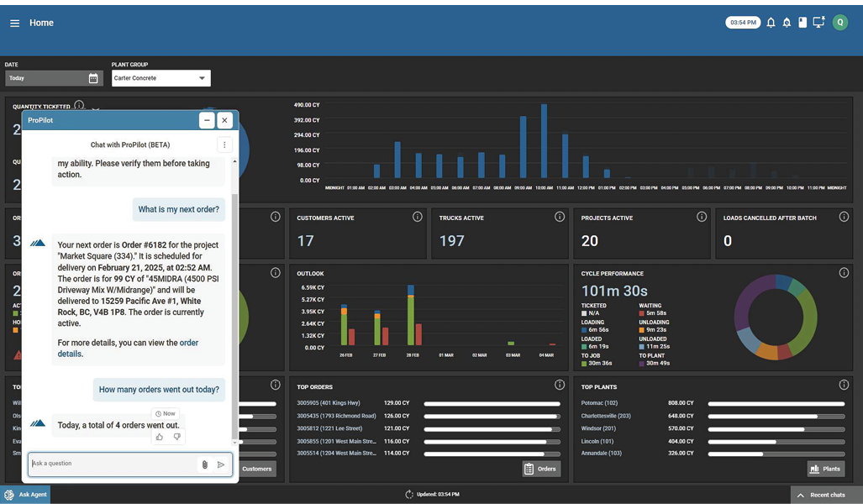Open Ask Agent in bottom bar

25,495
